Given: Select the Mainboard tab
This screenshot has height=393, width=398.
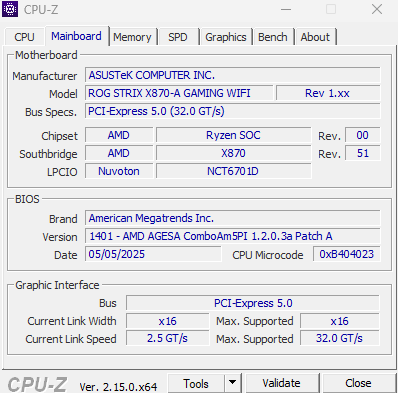Looking at the screenshot, I should coord(76,36).
